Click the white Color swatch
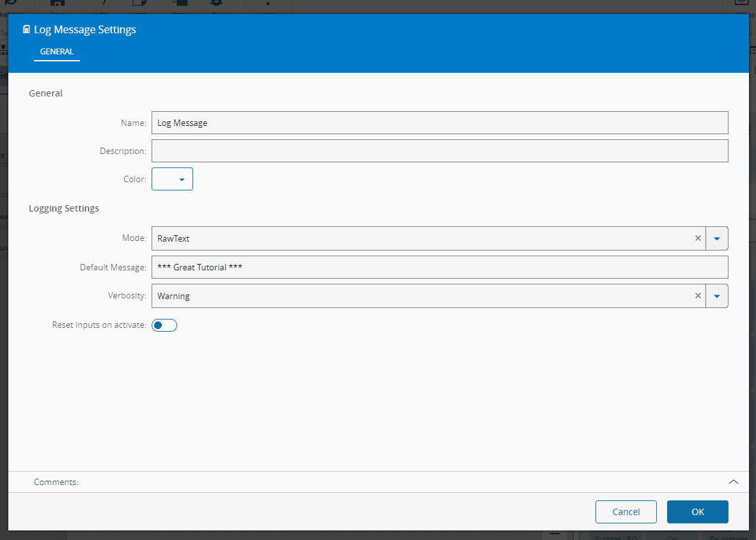Screen dimensions: 756x540 coord(164,180)
